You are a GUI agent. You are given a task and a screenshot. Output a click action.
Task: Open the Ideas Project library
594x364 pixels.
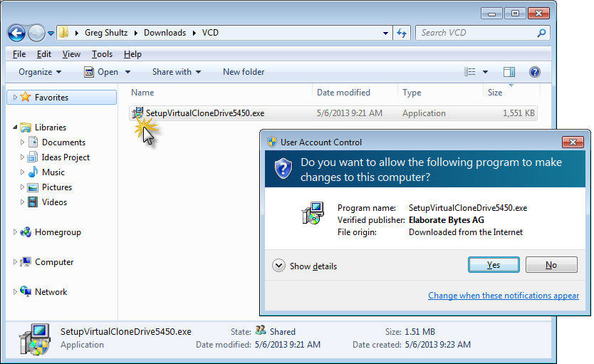pyautogui.click(x=66, y=157)
